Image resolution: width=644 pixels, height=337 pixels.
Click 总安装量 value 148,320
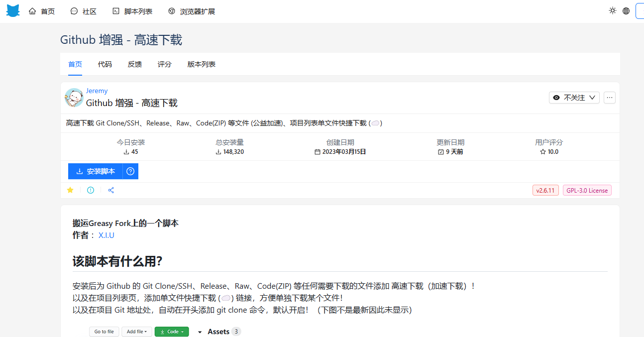230,152
